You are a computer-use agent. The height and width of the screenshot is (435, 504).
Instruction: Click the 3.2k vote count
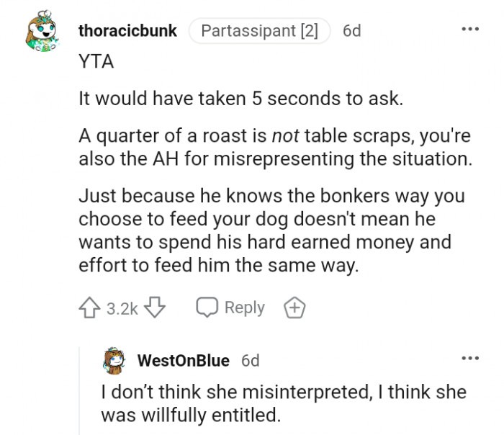click(x=122, y=308)
